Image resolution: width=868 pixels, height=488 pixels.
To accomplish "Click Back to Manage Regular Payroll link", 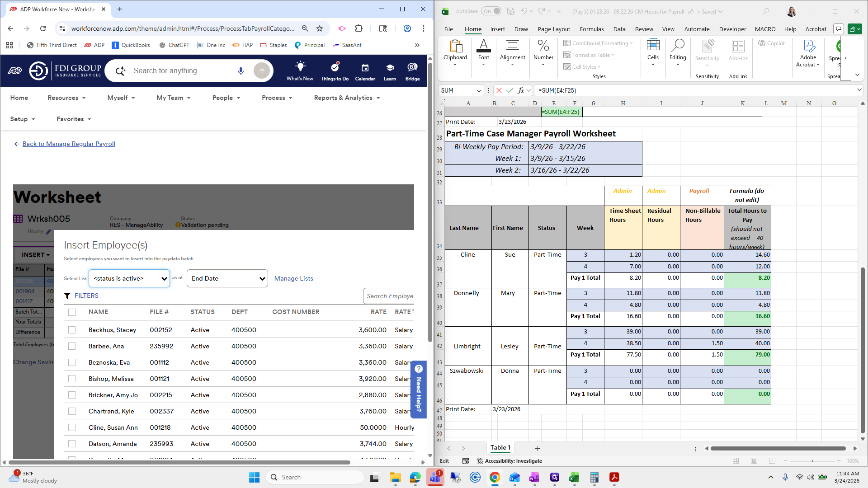I will pyautogui.click(x=69, y=144).
